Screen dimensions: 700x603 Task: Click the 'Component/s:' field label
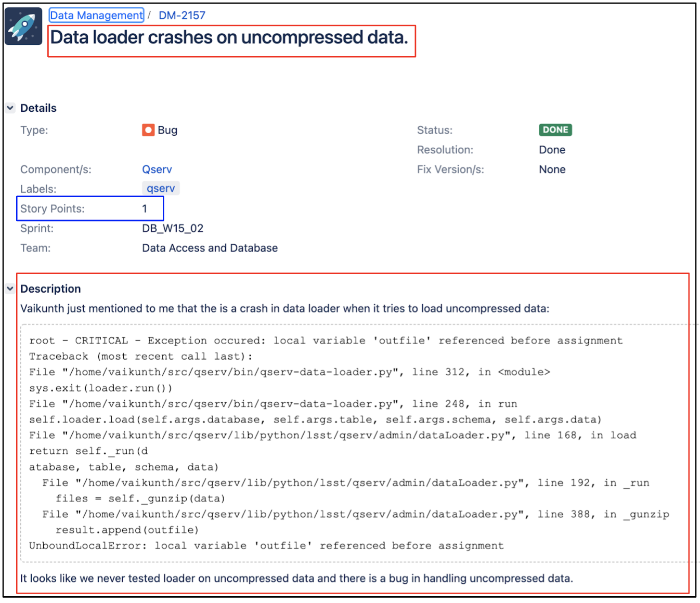(56, 169)
